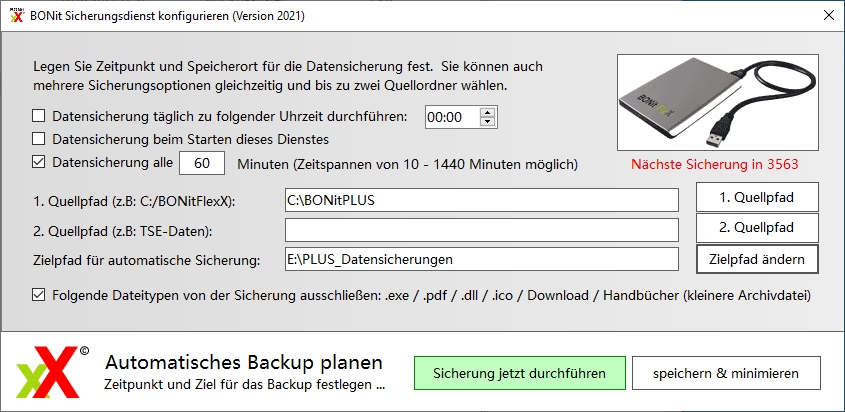This screenshot has width=845, height=412.
Task: Enable backup when service starts checkbox
Action: (x=38, y=139)
